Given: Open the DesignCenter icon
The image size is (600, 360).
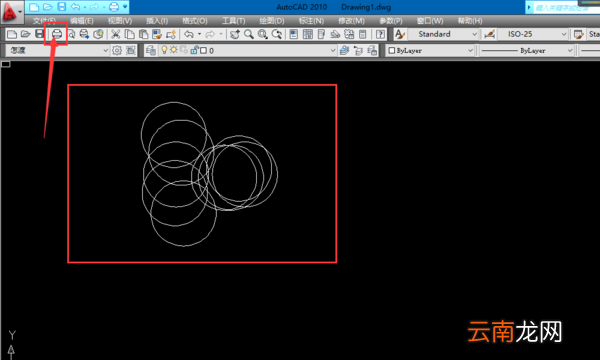Looking at the screenshot, I should tap(308, 34).
